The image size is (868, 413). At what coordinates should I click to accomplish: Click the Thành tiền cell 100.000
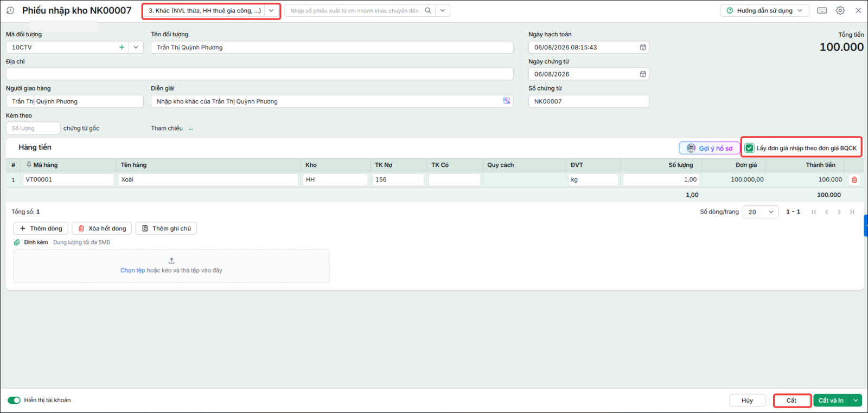pyautogui.click(x=806, y=179)
